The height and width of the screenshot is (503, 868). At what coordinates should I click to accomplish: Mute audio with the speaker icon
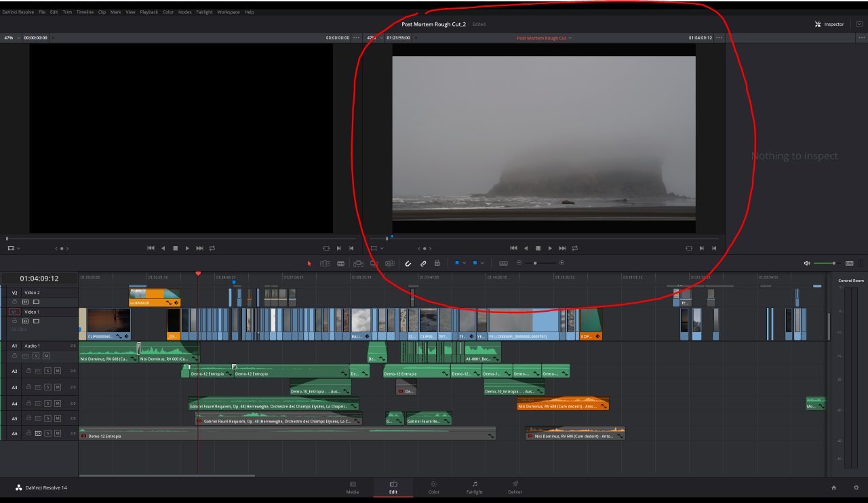point(807,263)
